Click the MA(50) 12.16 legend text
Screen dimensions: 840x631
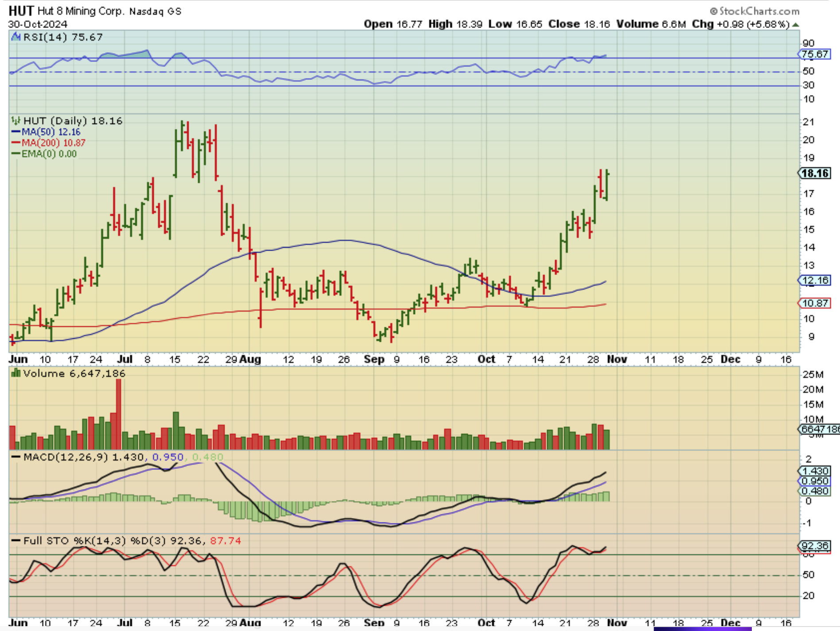pos(51,132)
